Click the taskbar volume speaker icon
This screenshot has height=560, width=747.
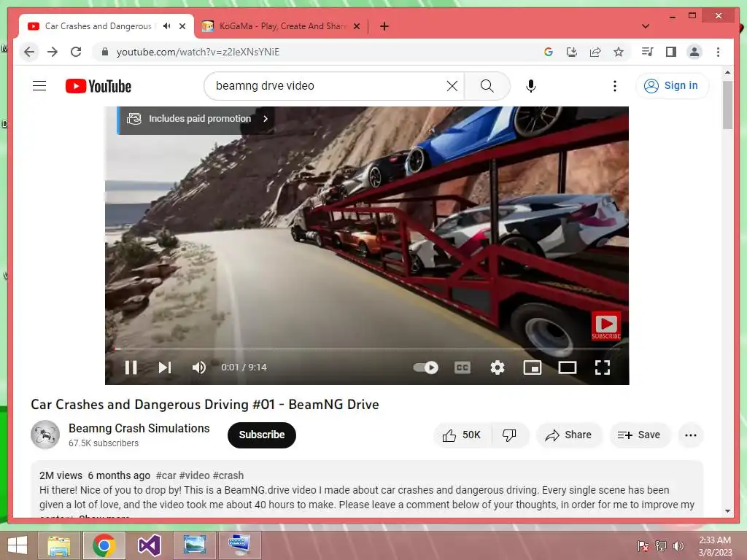click(678, 546)
